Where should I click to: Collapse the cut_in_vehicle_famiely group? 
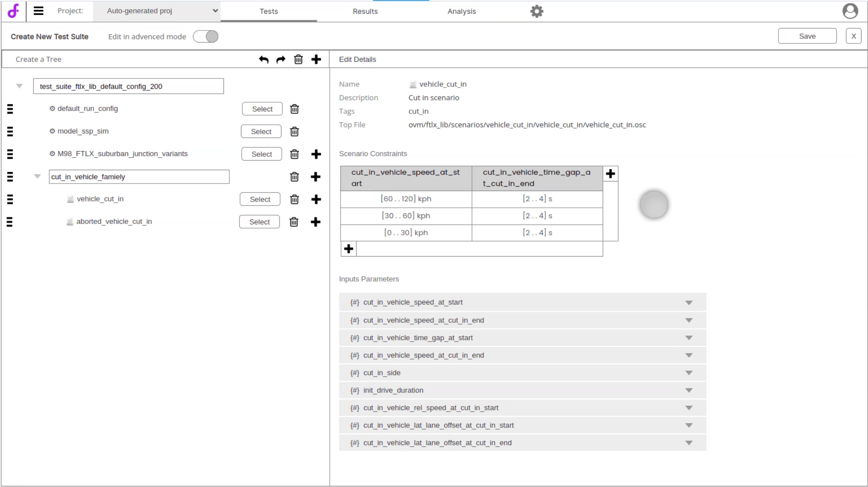37,177
